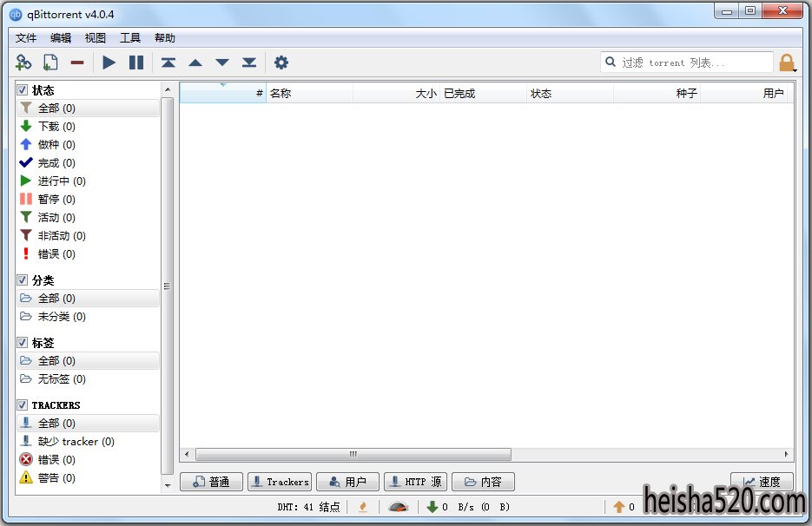The image size is (812, 526).
Task: Sort by 用户 column header
Action: point(746,93)
